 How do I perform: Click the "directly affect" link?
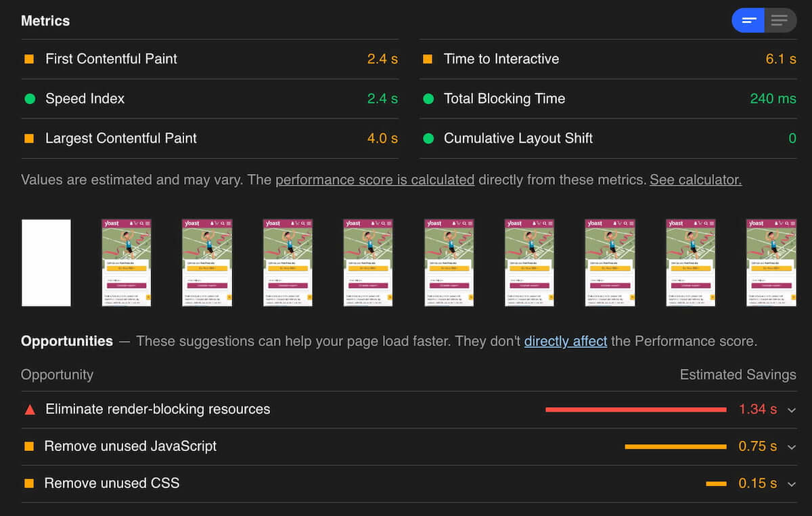click(x=566, y=341)
